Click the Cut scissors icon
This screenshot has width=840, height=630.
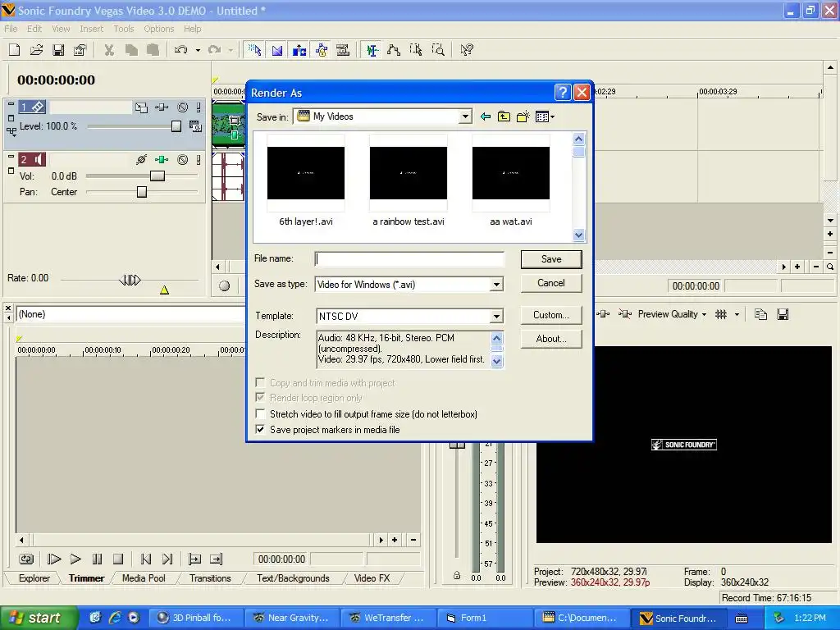coord(109,50)
